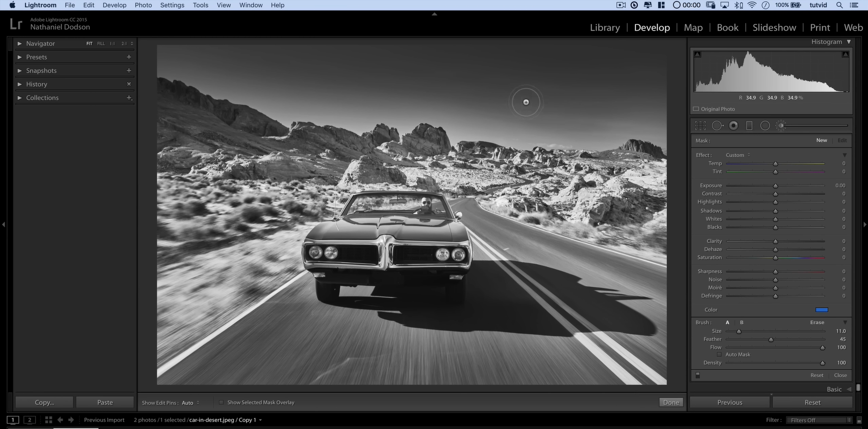Click the Done button

[671, 402]
